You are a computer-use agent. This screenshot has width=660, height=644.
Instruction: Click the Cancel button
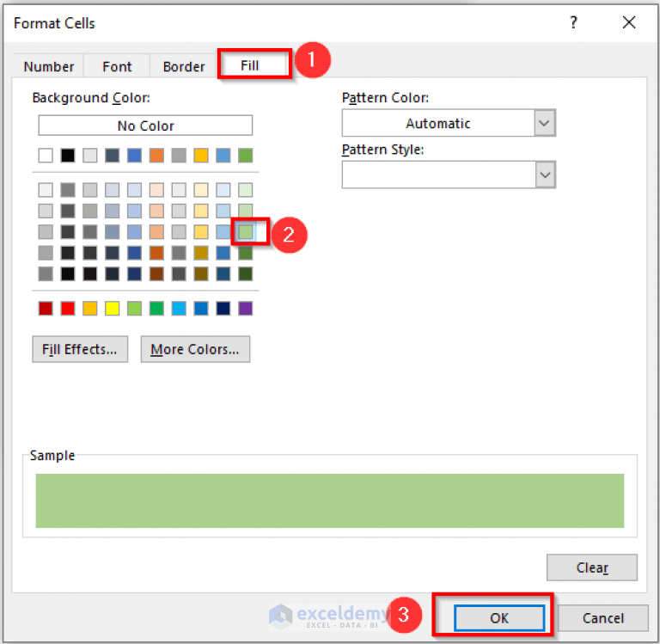coord(602,618)
